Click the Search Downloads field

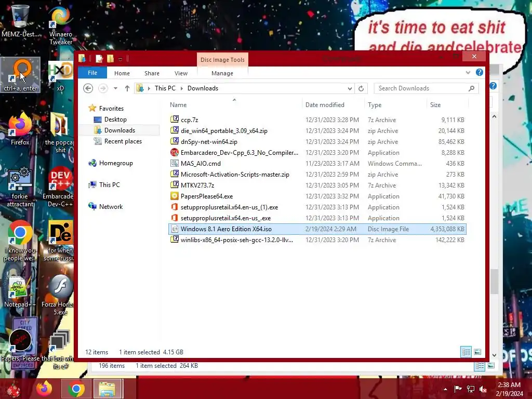426,88
